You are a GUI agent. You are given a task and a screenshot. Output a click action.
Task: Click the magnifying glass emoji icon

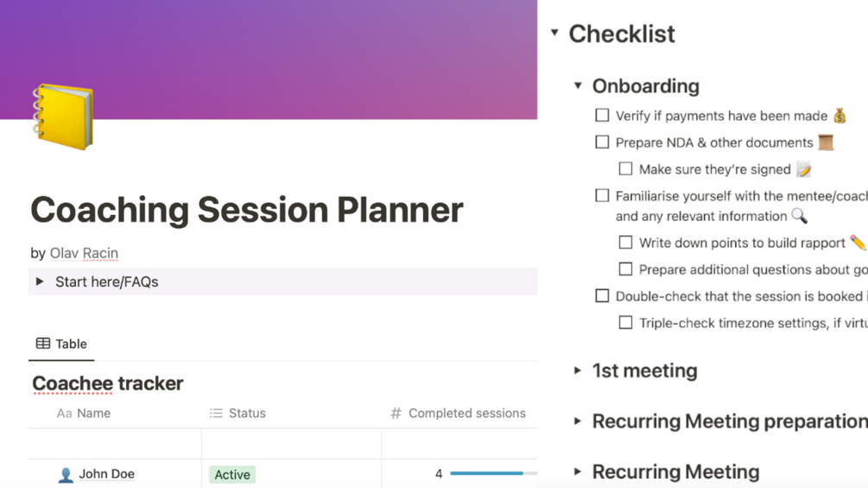[799, 216]
